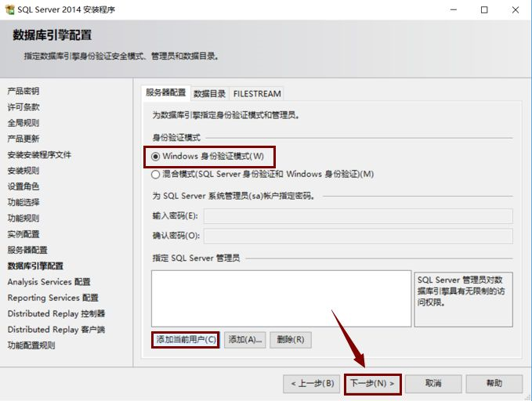Click the 输入密码(E) field
The height and width of the screenshot is (401, 532).
click(x=358, y=216)
